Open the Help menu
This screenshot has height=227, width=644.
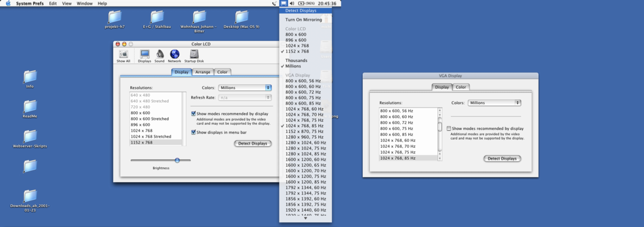click(102, 4)
